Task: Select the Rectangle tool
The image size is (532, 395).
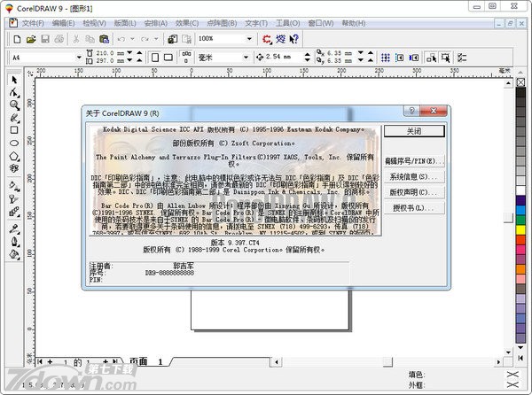Action: coord(14,130)
